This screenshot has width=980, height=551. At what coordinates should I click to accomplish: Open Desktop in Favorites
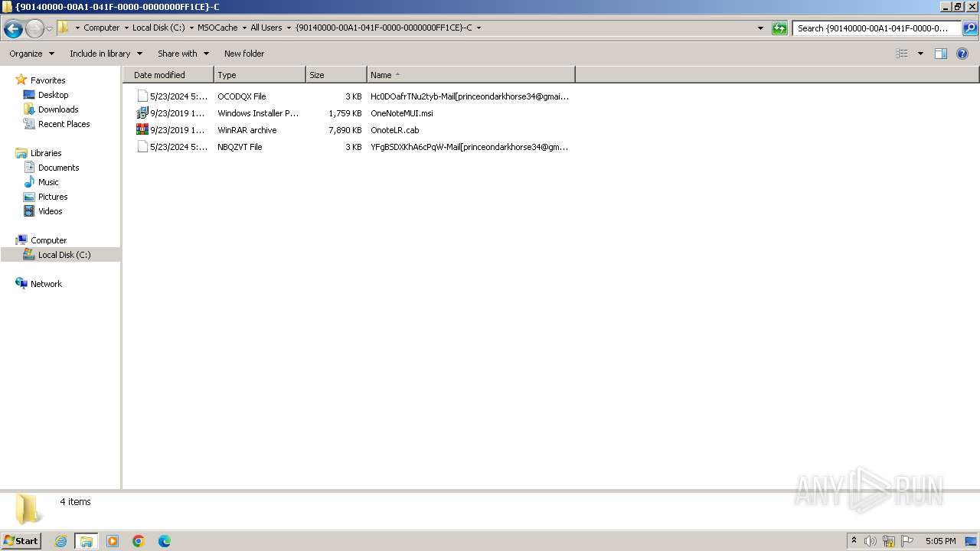point(53,95)
